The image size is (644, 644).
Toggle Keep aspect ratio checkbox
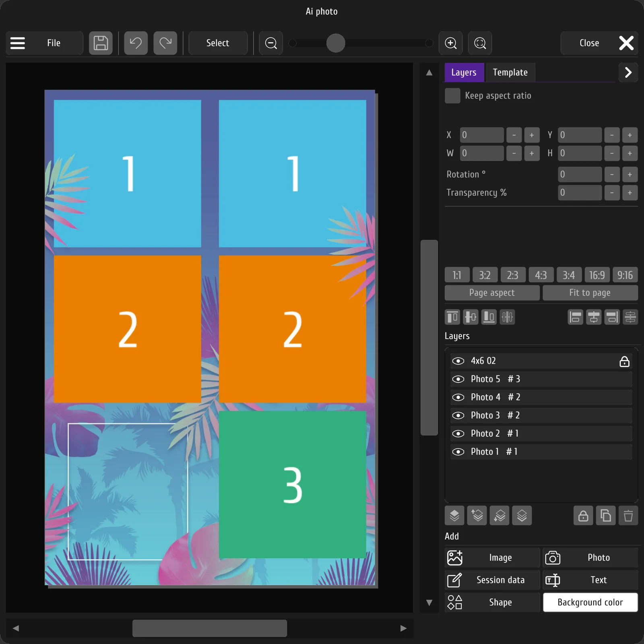452,96
